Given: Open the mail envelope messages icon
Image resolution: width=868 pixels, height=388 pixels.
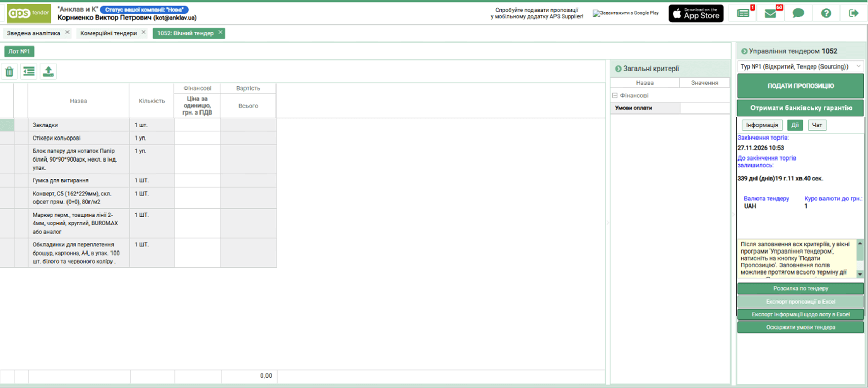Looking at the screenshot, I should (x=771, y=14).
